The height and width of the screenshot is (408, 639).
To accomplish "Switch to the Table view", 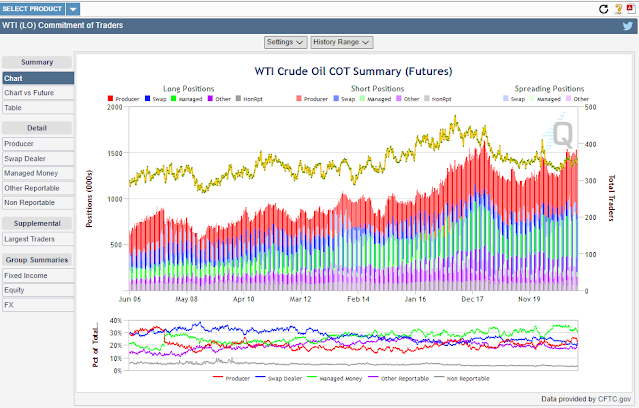I will pos(38,108).
